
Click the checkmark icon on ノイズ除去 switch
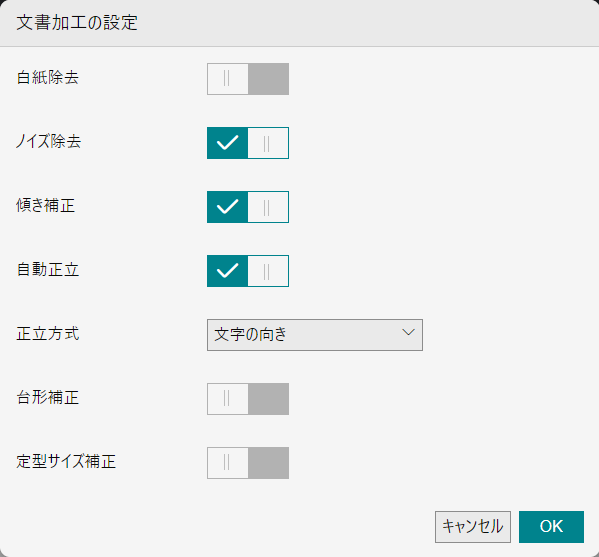(227, 143)
